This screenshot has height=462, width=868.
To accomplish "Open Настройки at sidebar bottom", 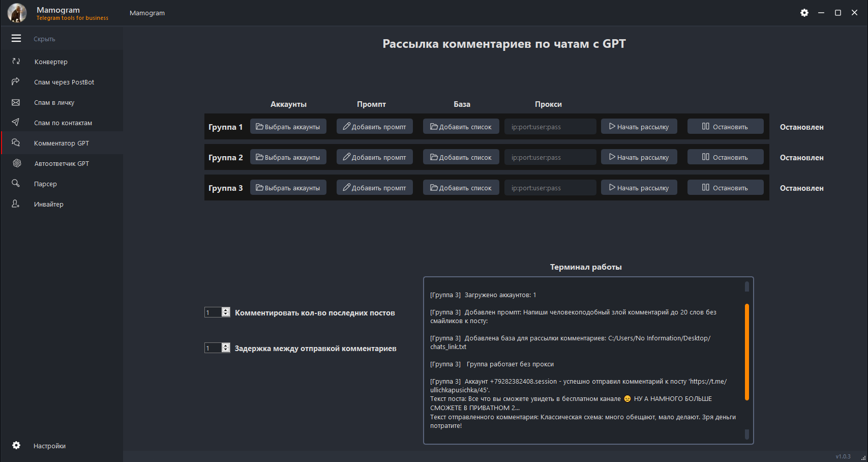I will [49, 446].
